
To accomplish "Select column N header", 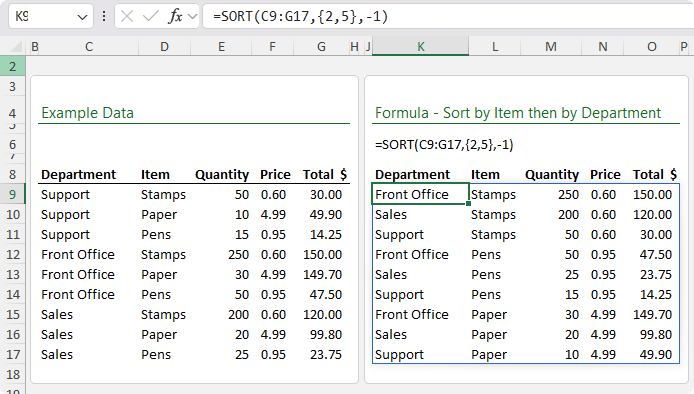I will pyautogui.click(x=602, y=46).
